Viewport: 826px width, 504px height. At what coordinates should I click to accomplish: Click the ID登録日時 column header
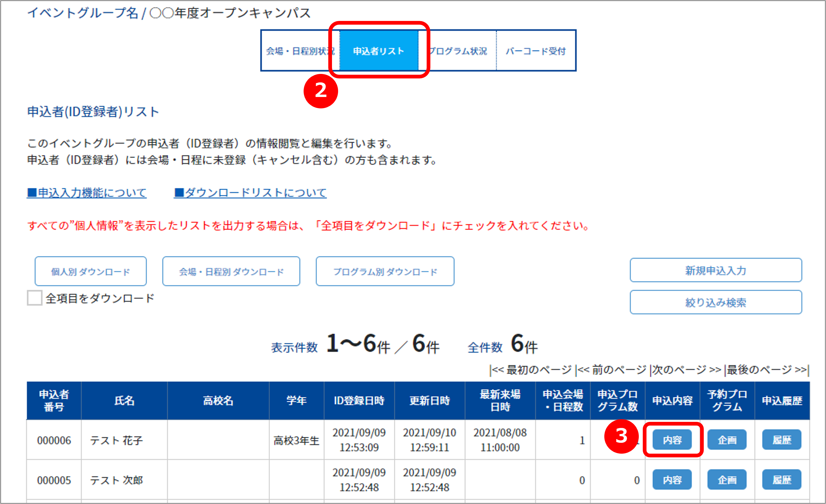coord(359,400)
